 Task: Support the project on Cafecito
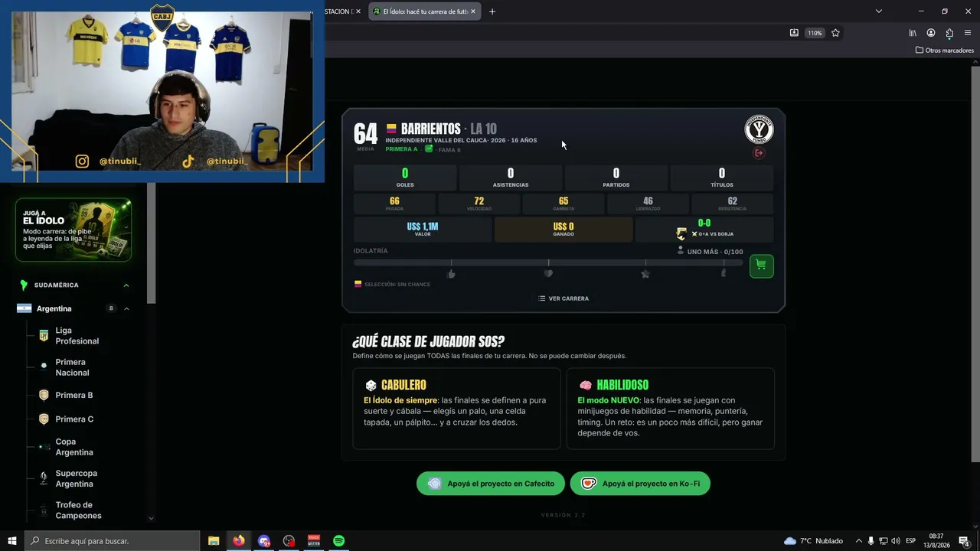tap(491, 484)
